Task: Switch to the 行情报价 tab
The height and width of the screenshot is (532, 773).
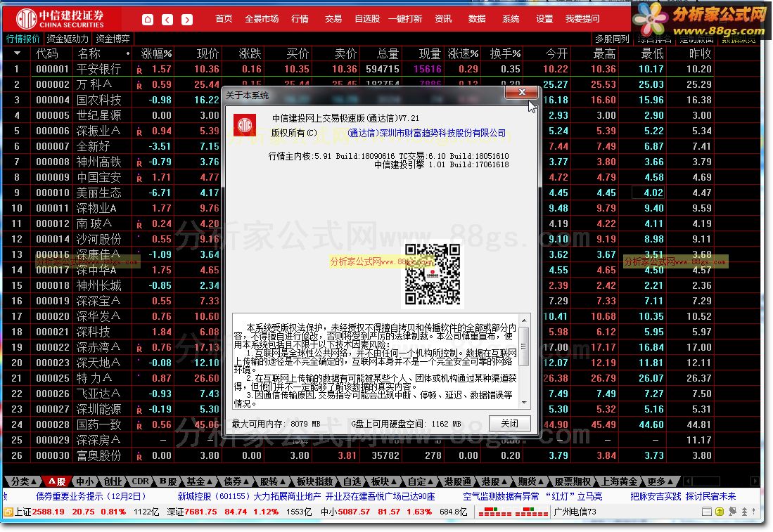Action: tap(23, 39)
